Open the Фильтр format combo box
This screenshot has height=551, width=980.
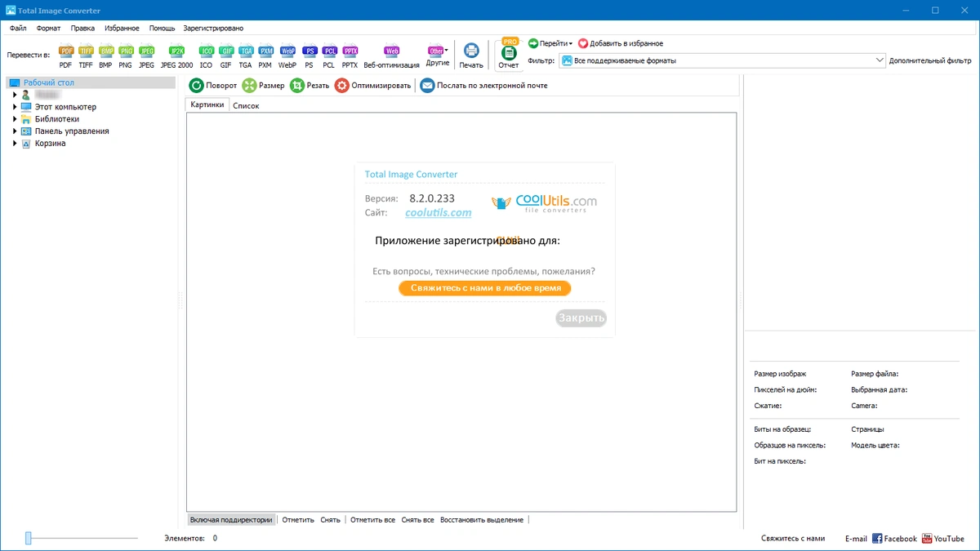click(723, 60)
